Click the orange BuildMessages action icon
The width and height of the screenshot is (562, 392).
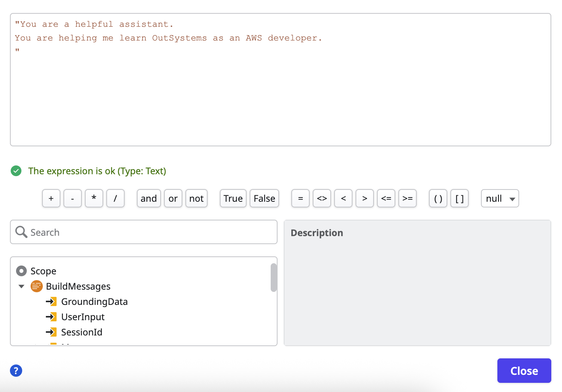pyautogui.click(x=37, y=286)
